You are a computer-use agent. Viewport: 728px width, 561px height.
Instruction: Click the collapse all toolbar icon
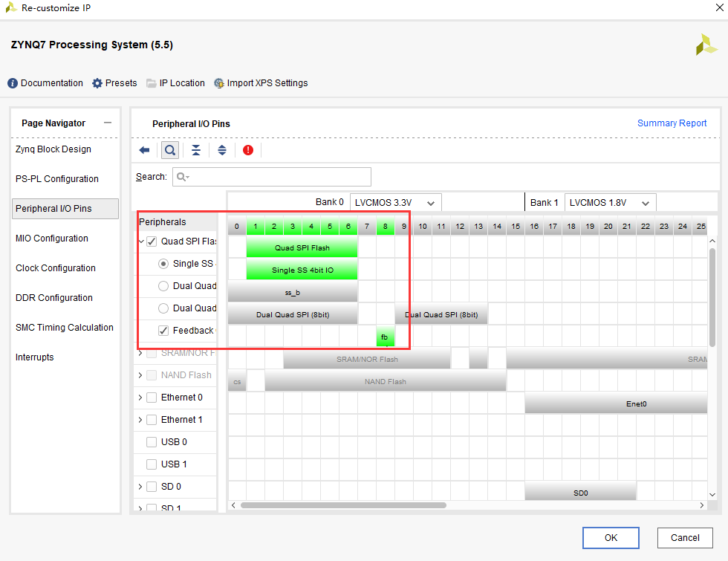pos(196,150)
